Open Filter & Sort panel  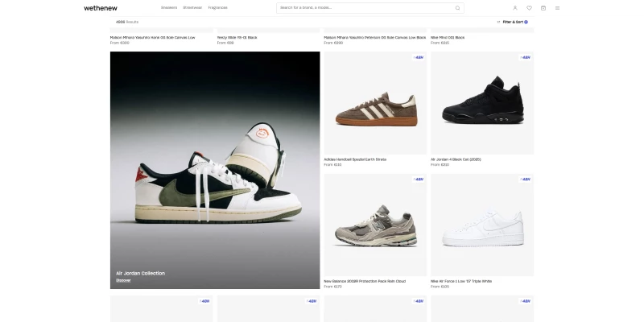pyautogui.click(x=513, y=23)
